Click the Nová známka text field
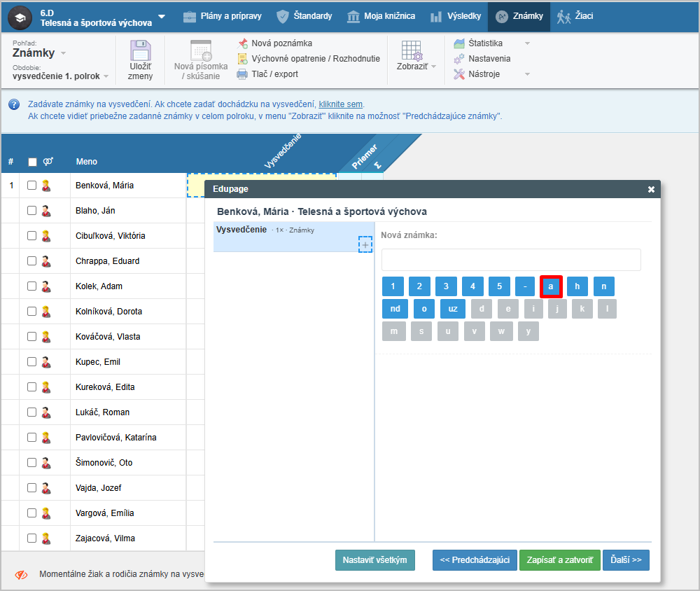This screenshot has height=591, width=700. click(x=511, y=260)
